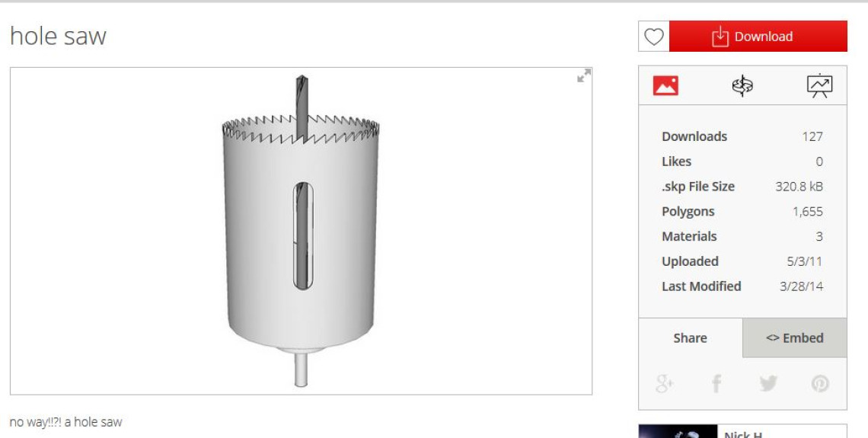Open Nick H. author profile link

[x=743, y=433]
